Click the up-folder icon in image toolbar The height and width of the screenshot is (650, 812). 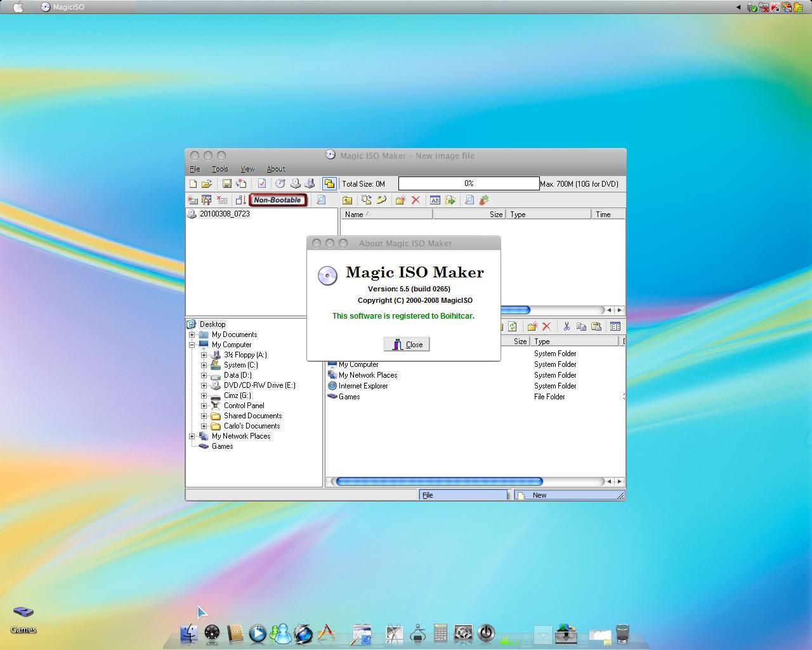(347, 200)
